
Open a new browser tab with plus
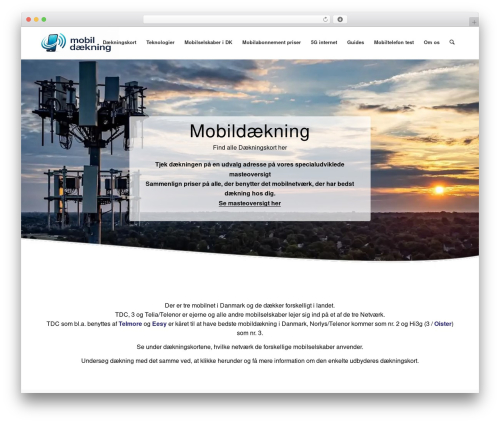(474, 22)
